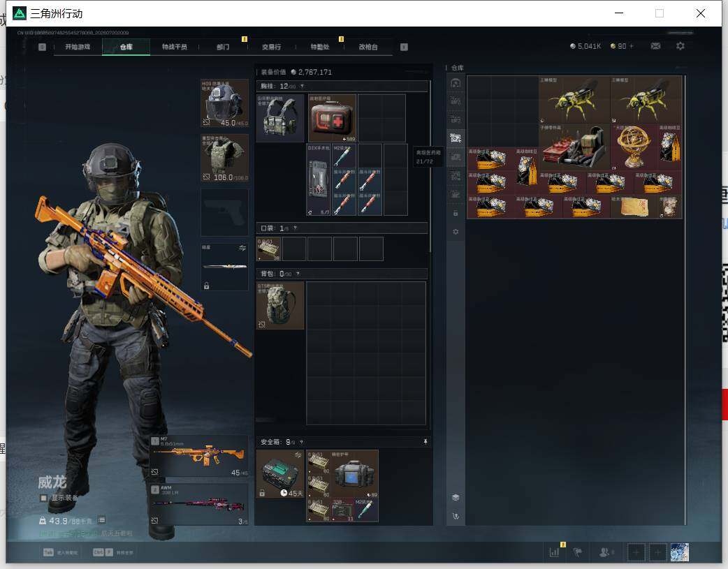
Task: Open the settings gear in top bar
Action: pos(680,46)
